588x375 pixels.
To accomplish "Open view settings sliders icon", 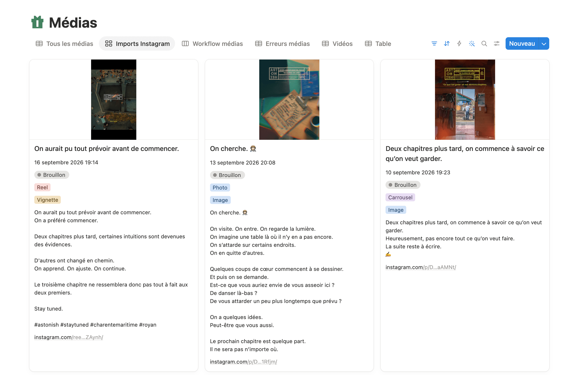I will [x=496, y=43].
